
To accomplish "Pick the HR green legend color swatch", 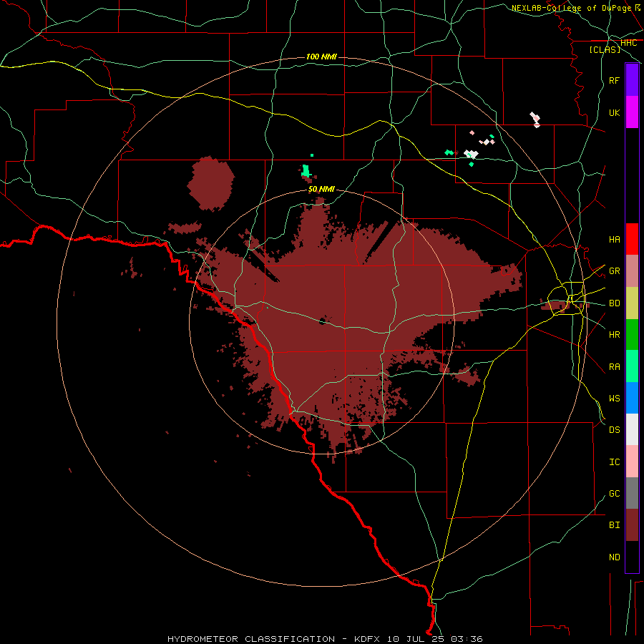I will coord(632,334).
